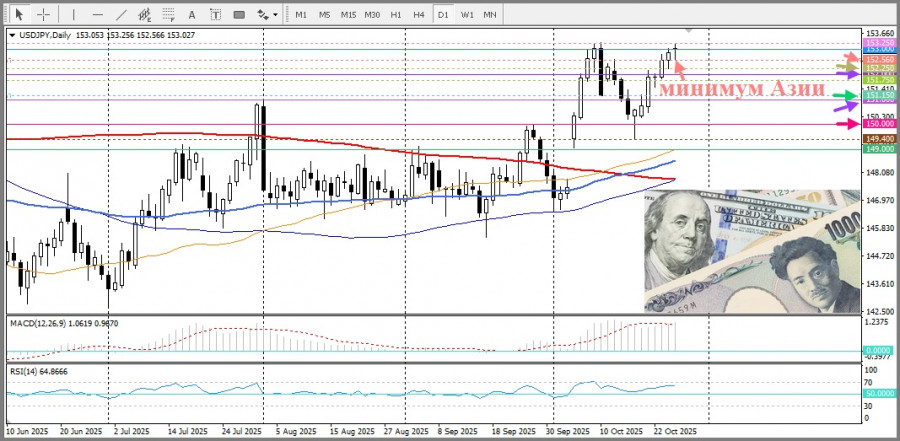The width and height of the screenshot is (900, 441).
Task: Expand the USDJPY,Daily chart header triangle
Action: point(11,35)
